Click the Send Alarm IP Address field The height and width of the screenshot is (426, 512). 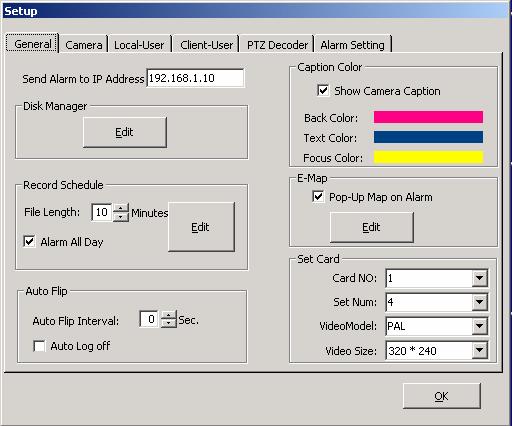(195, 78)
